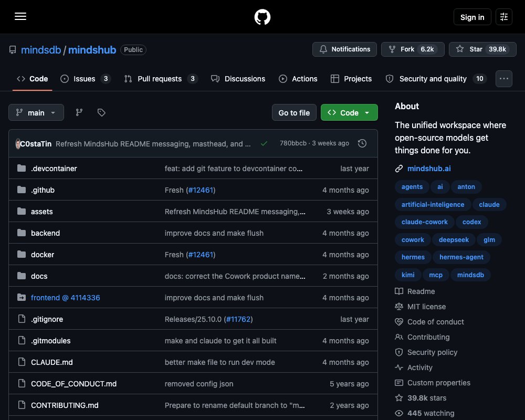The height and width of the screenshot is (420, 525).
Task: Go to the GitHub homepage logo
Action: click(262, 17)
